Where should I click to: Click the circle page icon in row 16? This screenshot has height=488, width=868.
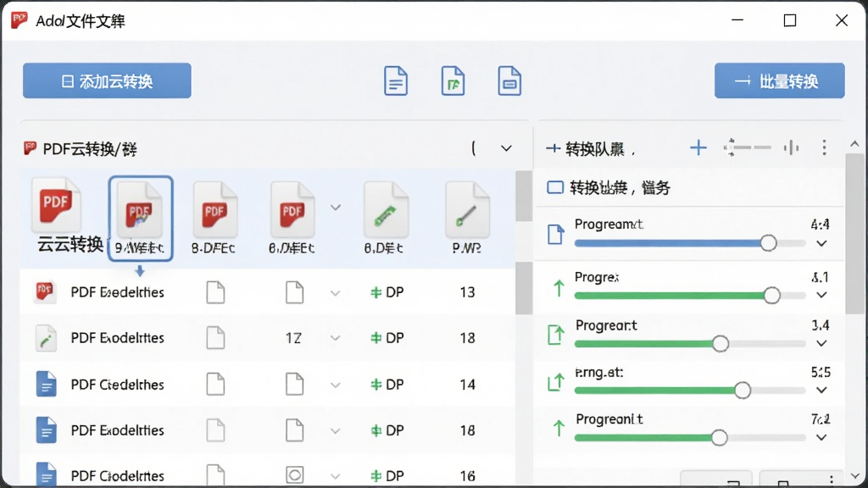[294, 474]
